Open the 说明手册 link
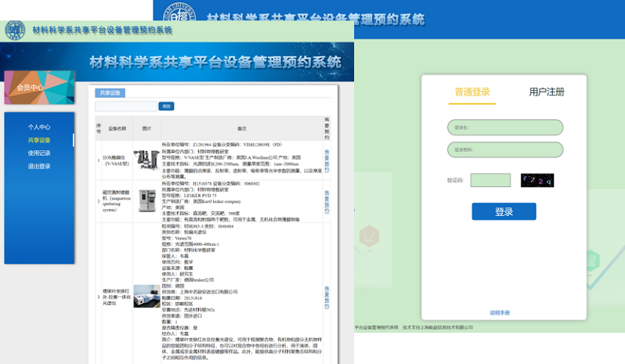Screen dimensions: 625x364 coord(500,312)
